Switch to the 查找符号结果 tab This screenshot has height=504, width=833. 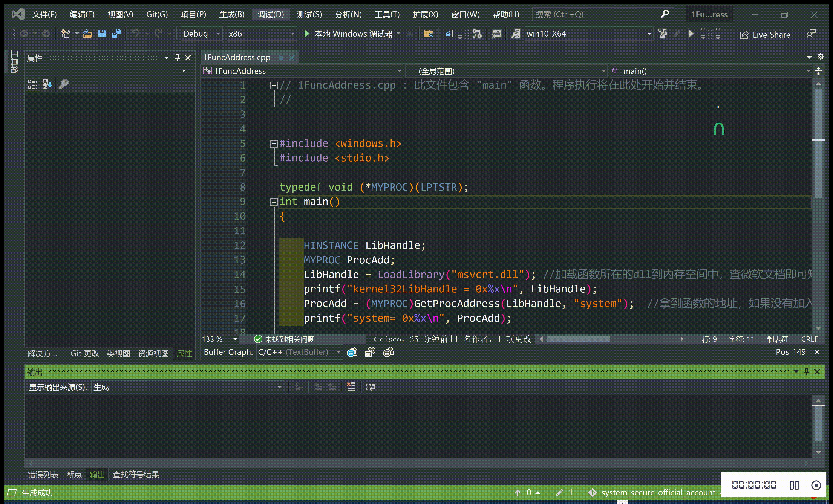136,475
